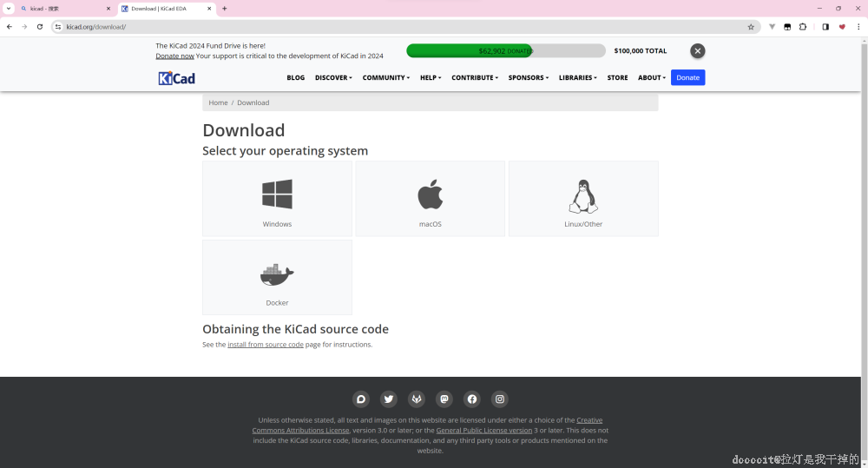Expand the HELP menu
The image size is (868, 468).
tap(431, 77)
